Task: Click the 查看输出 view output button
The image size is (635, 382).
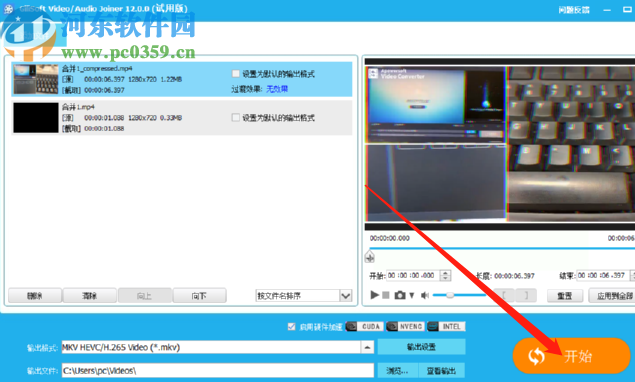Action: coord(441,371)
